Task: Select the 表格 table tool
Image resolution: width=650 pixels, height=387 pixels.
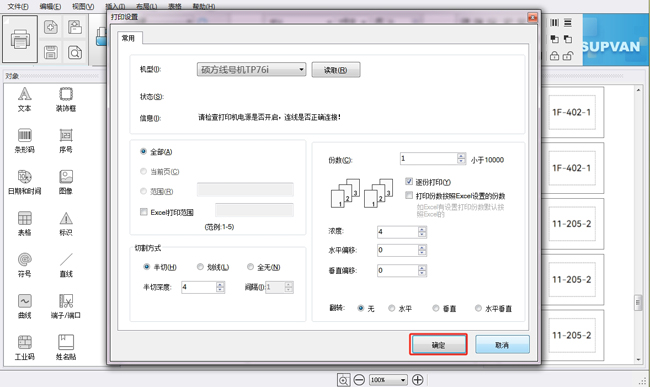Action: click(x=24, y=224)
